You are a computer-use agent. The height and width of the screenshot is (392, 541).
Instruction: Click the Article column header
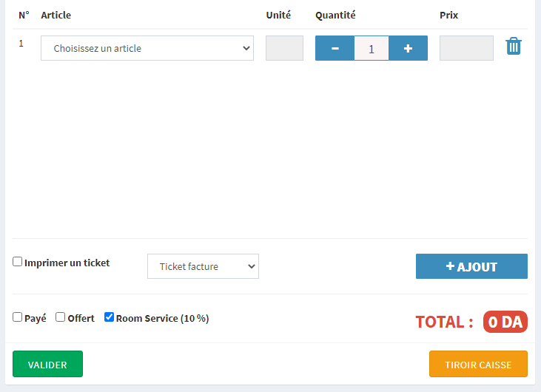[56, 15]
